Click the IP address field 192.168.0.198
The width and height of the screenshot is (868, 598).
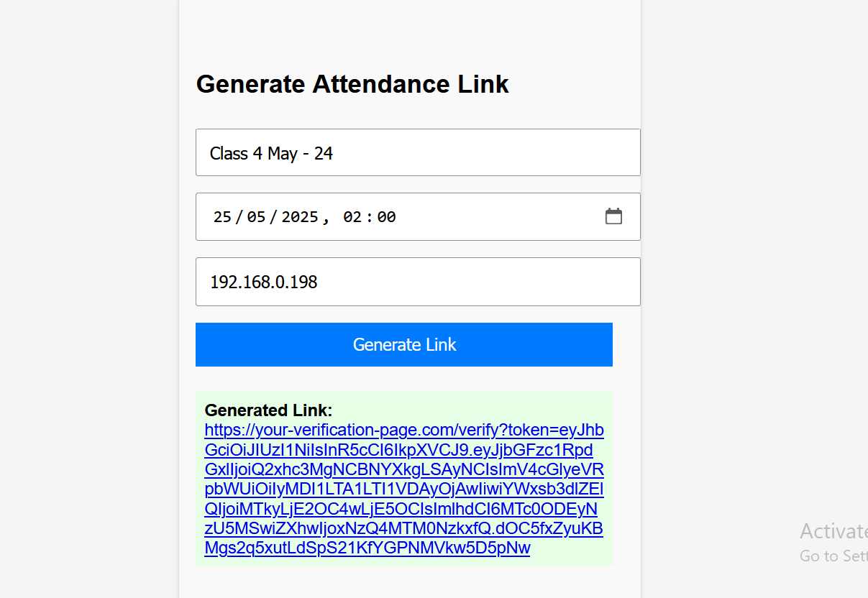click(x=417, y=281)
